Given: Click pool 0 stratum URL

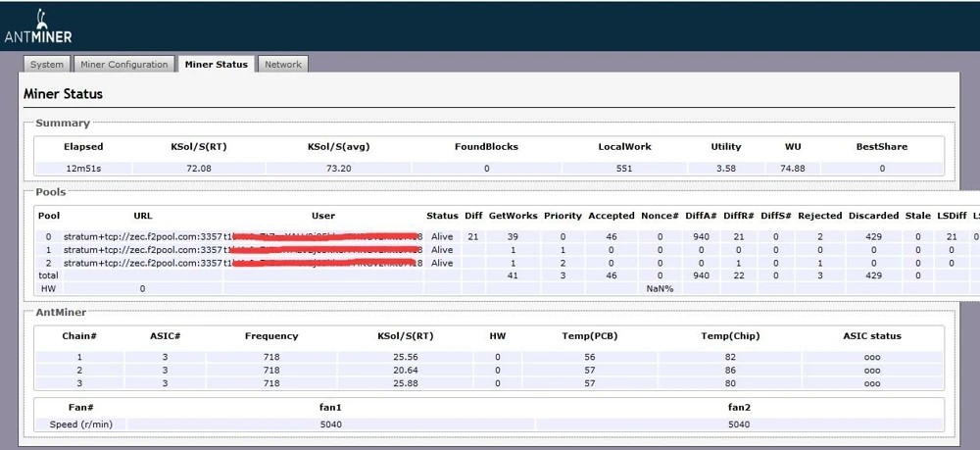Looking at the screenshot, I should click(x=143, y=237).
